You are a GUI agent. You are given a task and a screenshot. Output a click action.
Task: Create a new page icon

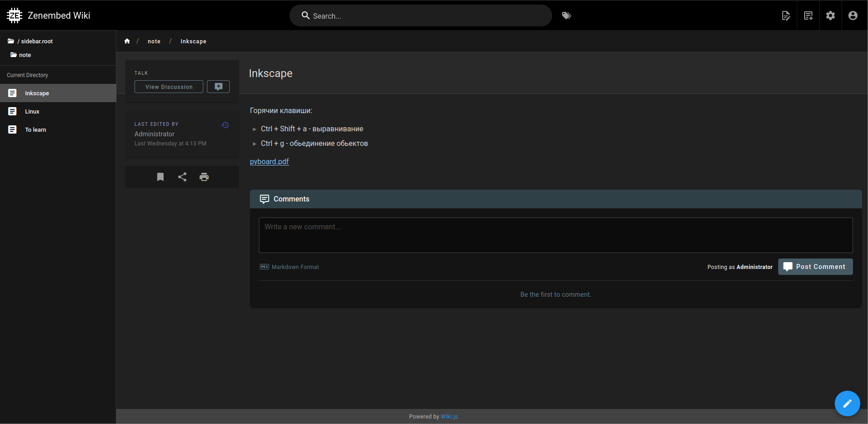pyautogui.click(x=808, y=16)
